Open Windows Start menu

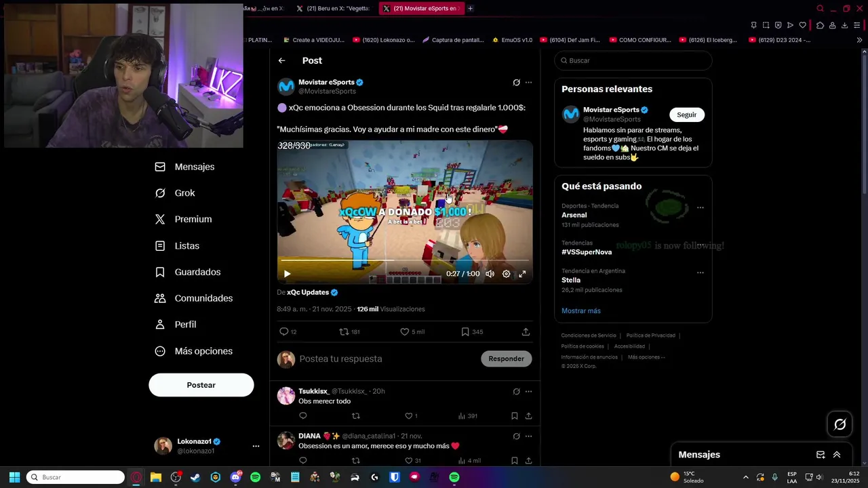14,477
